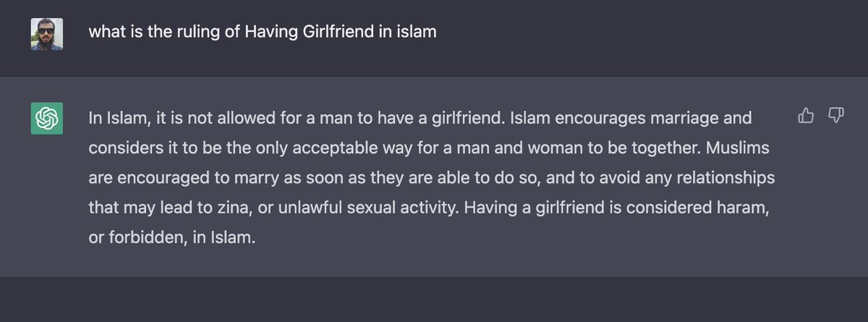This screenshot has width=868, height=322.
Task: Click the green ChatGPT logo icon
Action: [46, 117]
